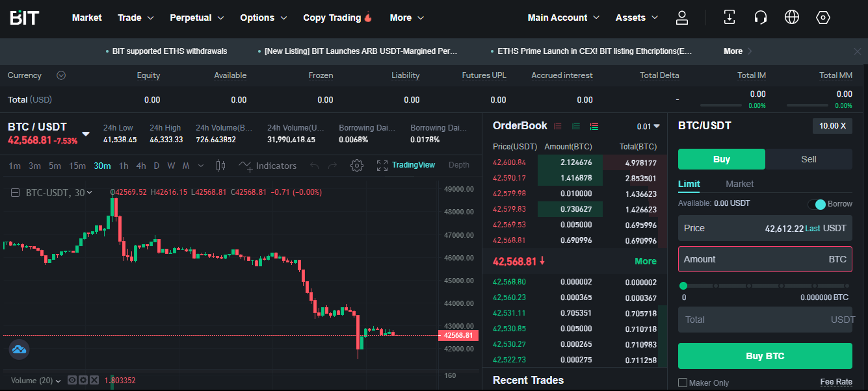
Task: Open Volume indicator settings gear
Action: point(83,381)
